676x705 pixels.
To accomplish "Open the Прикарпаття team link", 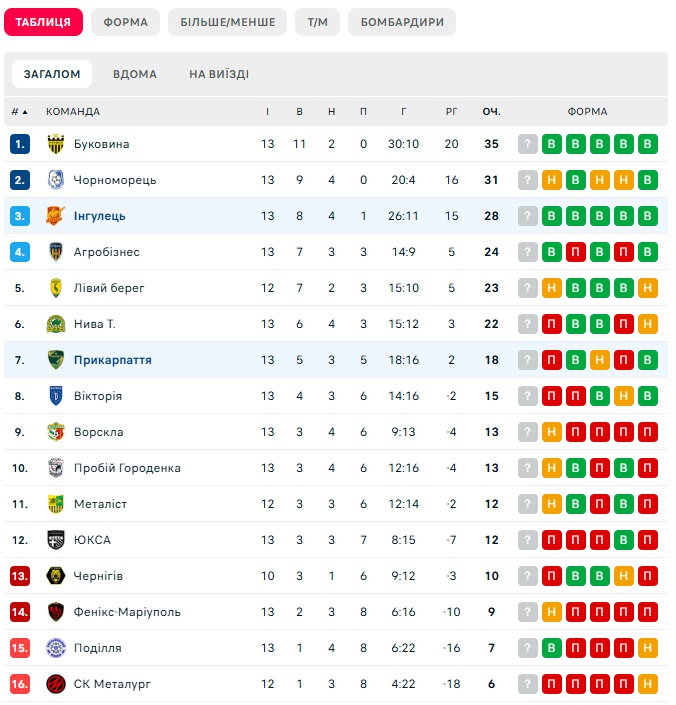I will coord(113,360).
